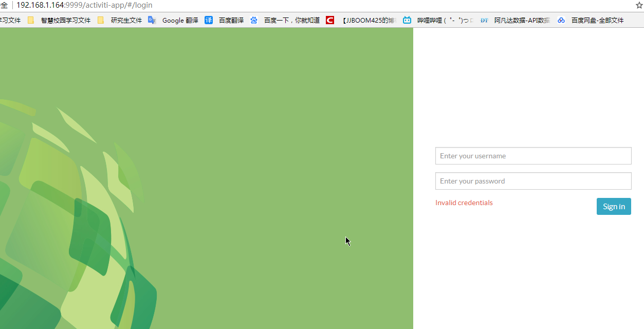The image size is (644, 329).
Task: Click the Google Translate favicon icon
Action: (152, 21)
